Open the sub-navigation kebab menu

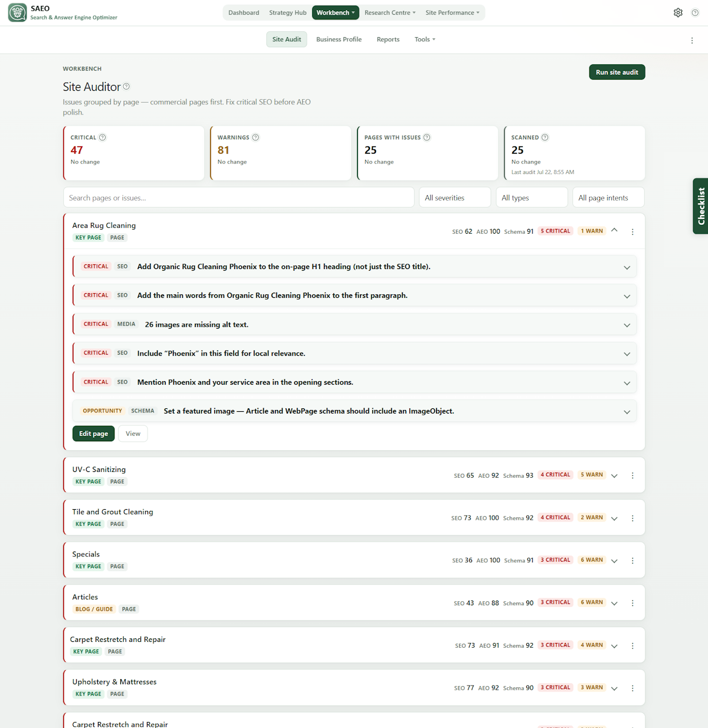coord(692,41)
